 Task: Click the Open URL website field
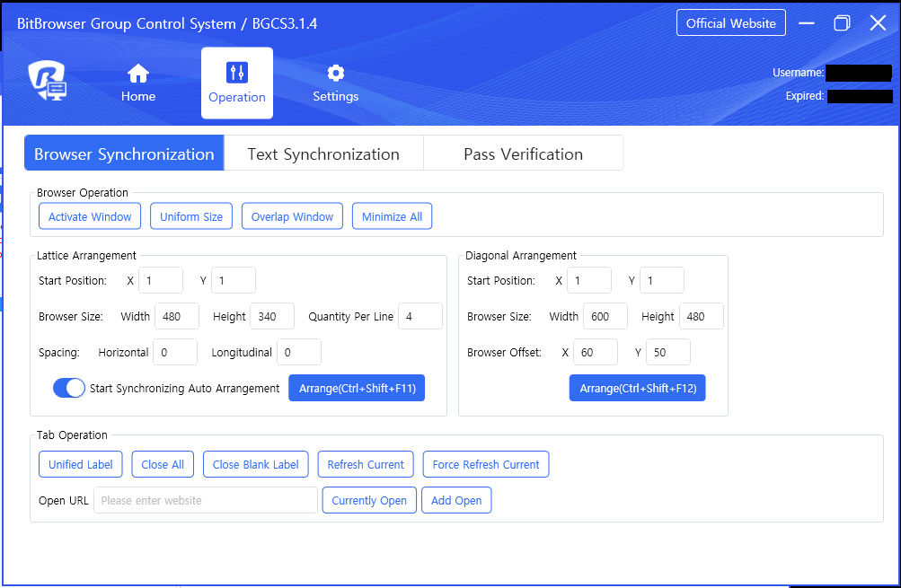[206, 500]
